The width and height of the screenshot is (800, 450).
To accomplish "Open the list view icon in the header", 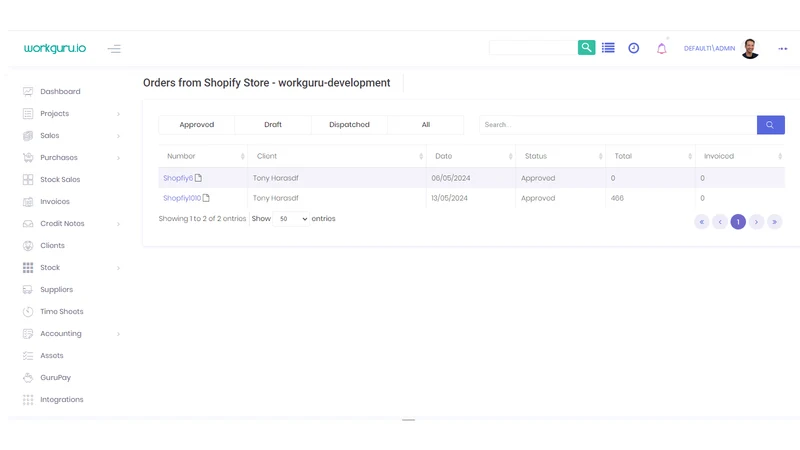I will tap(608, 48).
